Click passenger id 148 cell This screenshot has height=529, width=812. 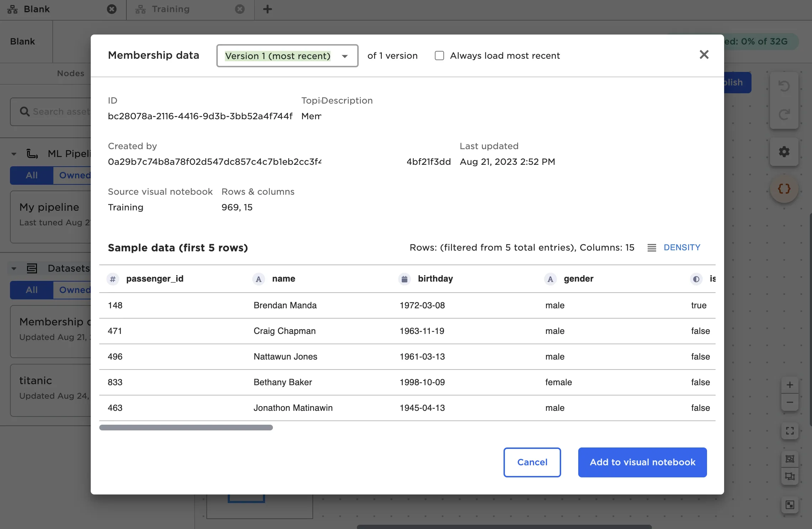coord(115,305)
